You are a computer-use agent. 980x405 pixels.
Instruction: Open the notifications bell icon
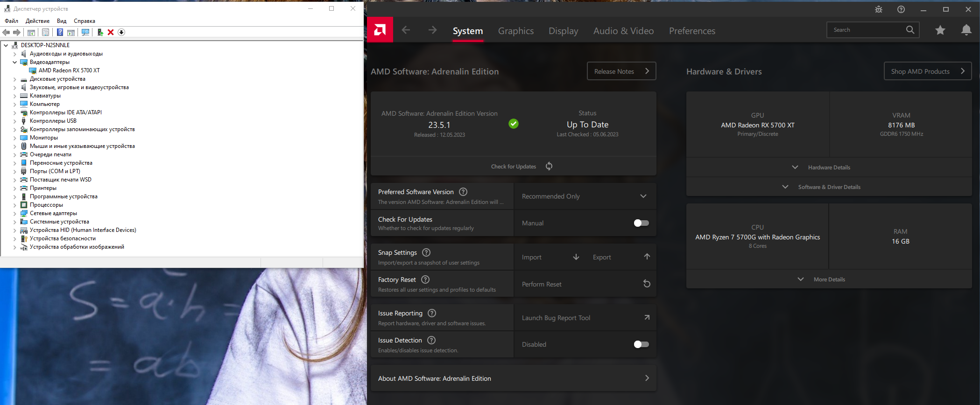[966, 30]
